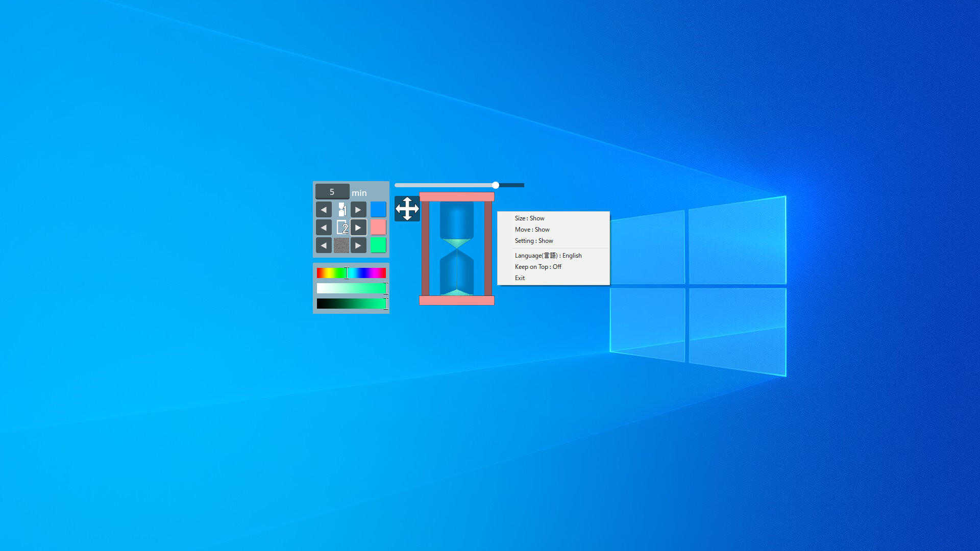980x551 pixels.
Task: Click the right arrow beside frame style 2
Action: coord(358,228)
